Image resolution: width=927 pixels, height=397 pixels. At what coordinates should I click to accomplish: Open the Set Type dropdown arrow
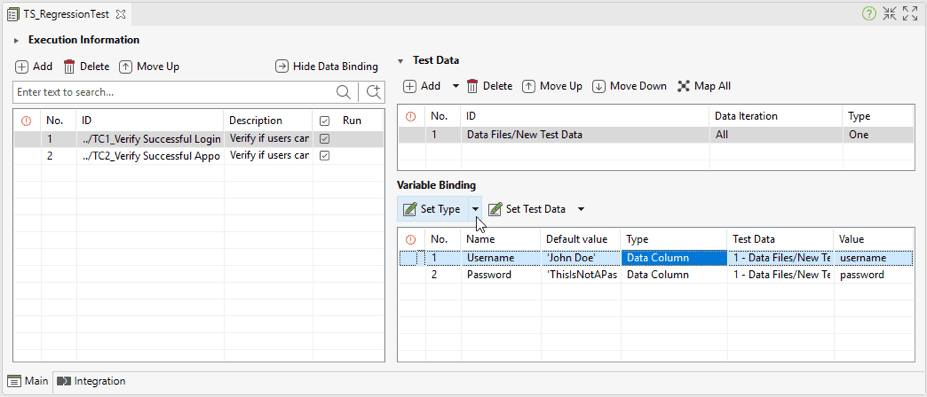tap(475, 209)
